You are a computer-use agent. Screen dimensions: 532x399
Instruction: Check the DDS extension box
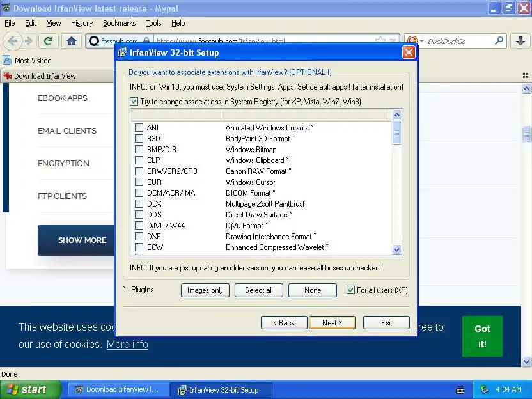click(139, 214)
